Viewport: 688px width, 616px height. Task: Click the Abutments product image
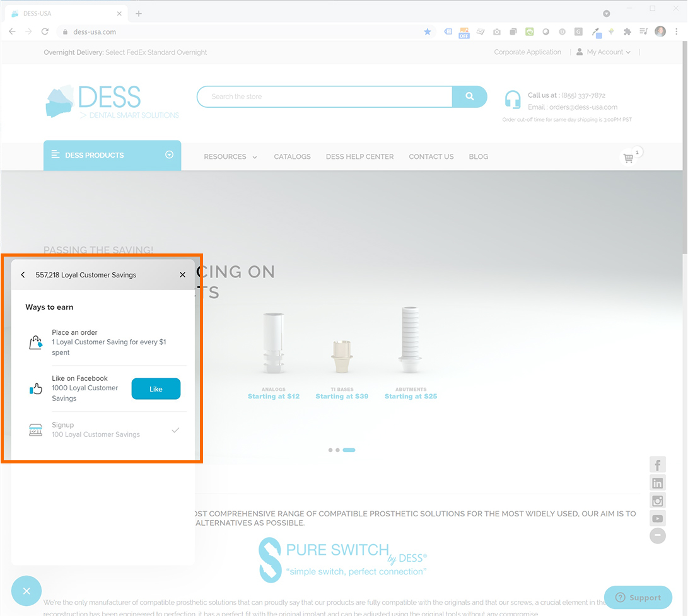coord(411,340)
